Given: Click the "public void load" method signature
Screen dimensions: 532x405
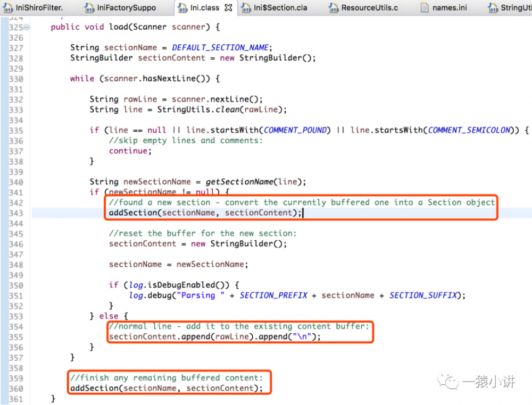Looking at the screenshot, I should coord(135,27).
